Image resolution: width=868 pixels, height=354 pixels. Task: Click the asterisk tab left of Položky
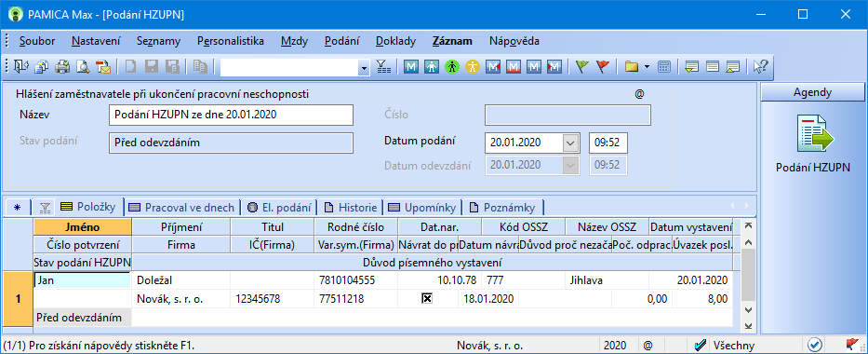coord(17,208)
